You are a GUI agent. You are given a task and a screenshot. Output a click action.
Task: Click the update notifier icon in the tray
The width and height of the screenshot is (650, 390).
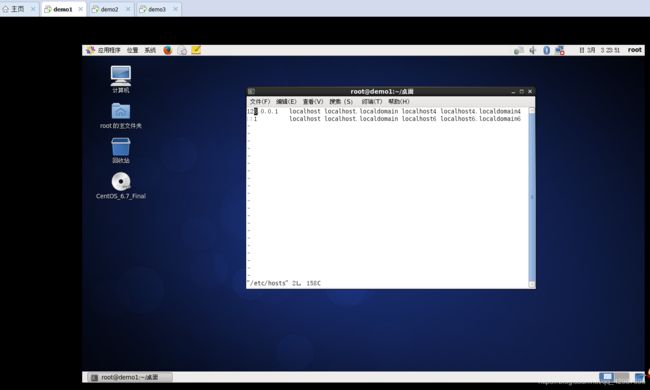(x=518, y=51)
